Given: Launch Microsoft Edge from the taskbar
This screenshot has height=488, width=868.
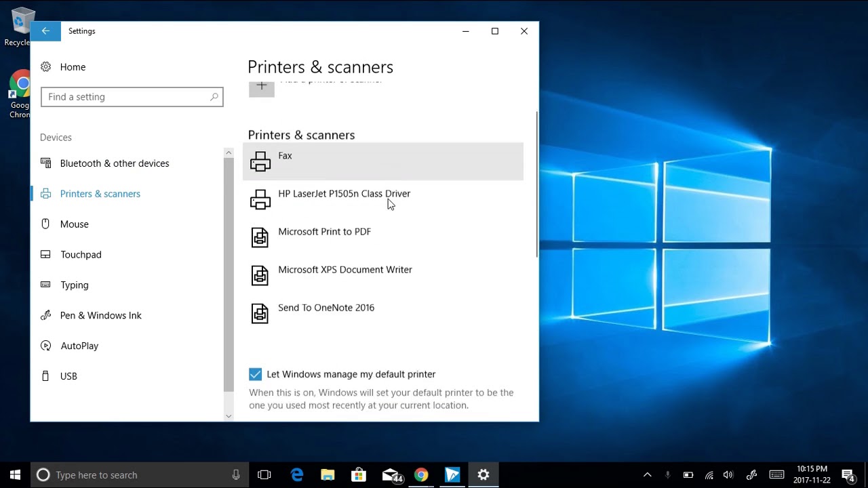Looking at the screenshot, I should [x=297, y=475].
